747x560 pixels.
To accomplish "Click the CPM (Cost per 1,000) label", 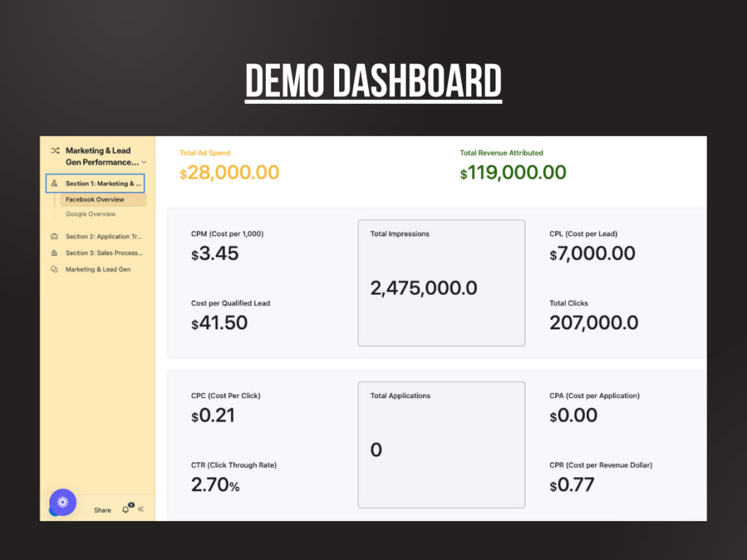I will [227, 234].
